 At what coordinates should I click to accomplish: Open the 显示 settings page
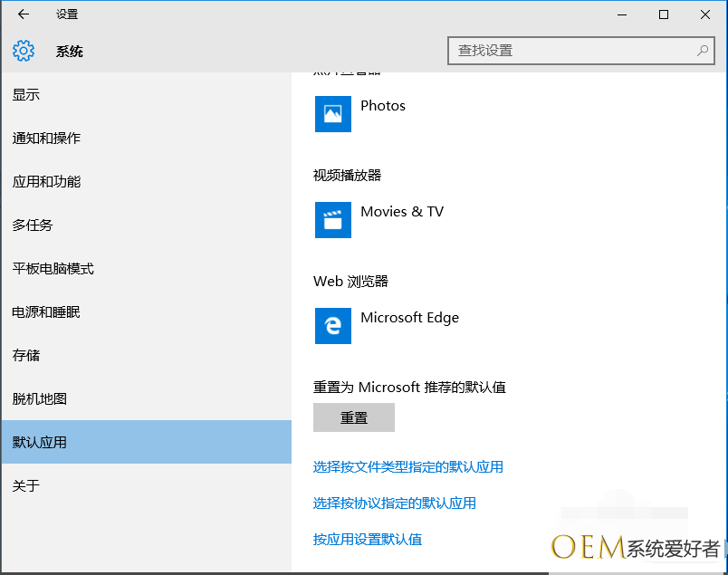[x=26, y=95]
